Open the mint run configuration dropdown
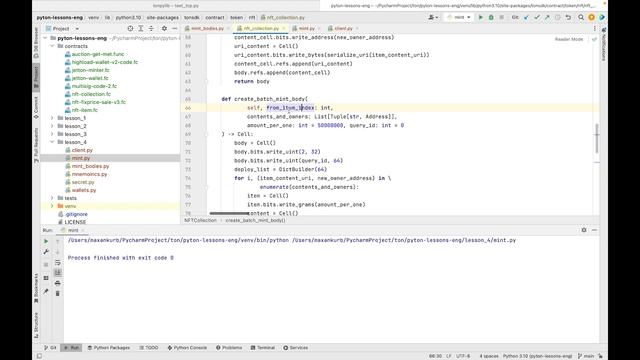 click(x=459, y=18)
